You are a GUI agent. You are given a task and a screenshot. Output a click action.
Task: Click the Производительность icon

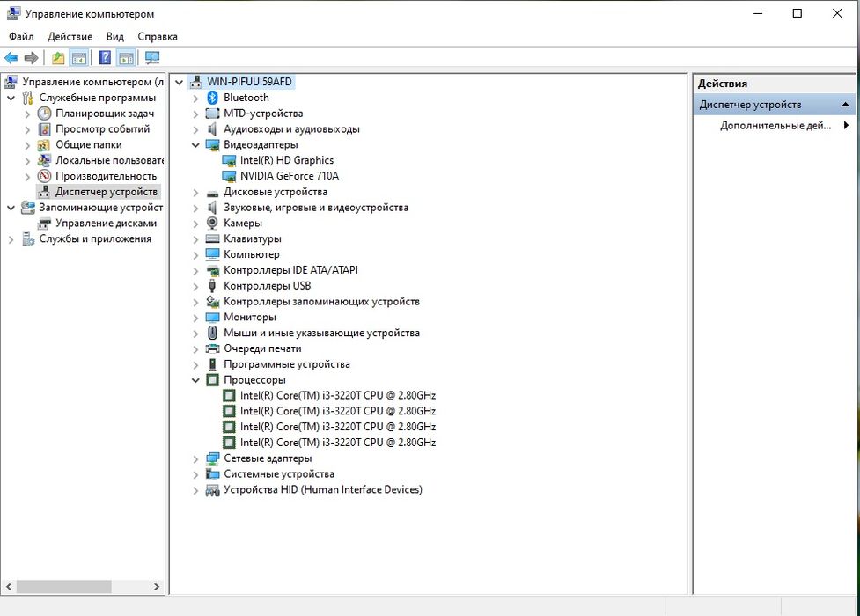pos(44,176)
